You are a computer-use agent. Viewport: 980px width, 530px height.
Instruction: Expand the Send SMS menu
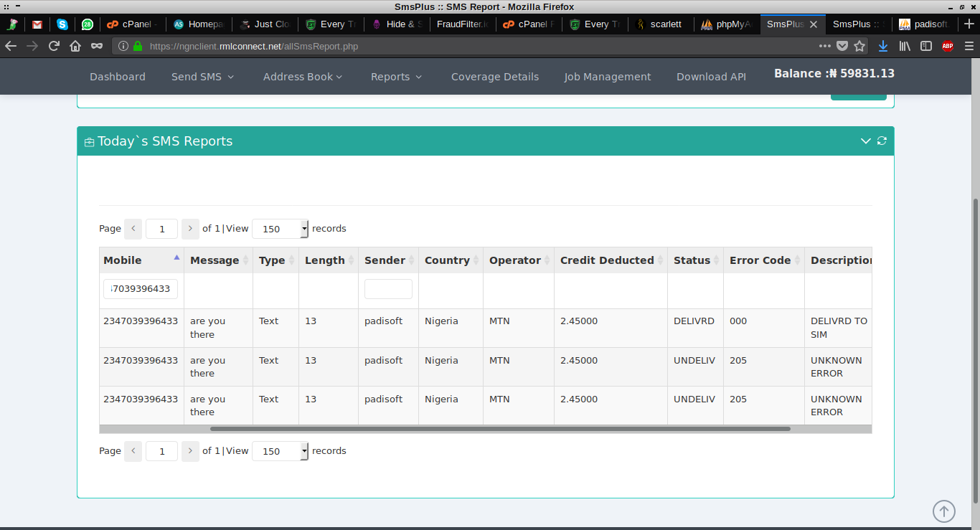click(x=203, y=77)
